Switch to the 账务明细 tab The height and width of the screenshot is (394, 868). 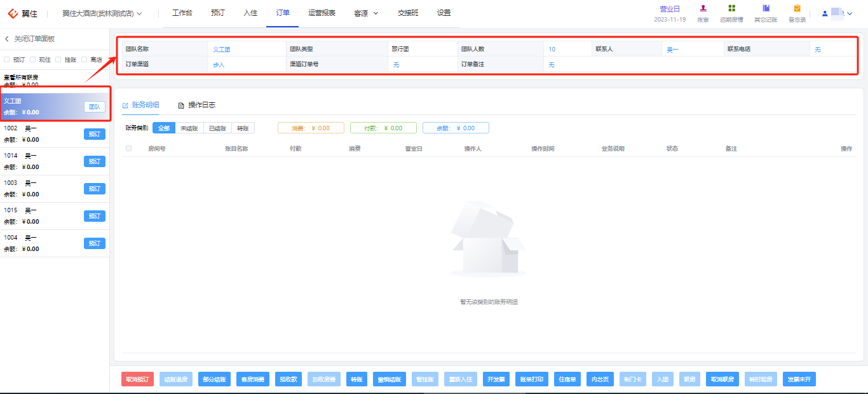click(146, 105)
